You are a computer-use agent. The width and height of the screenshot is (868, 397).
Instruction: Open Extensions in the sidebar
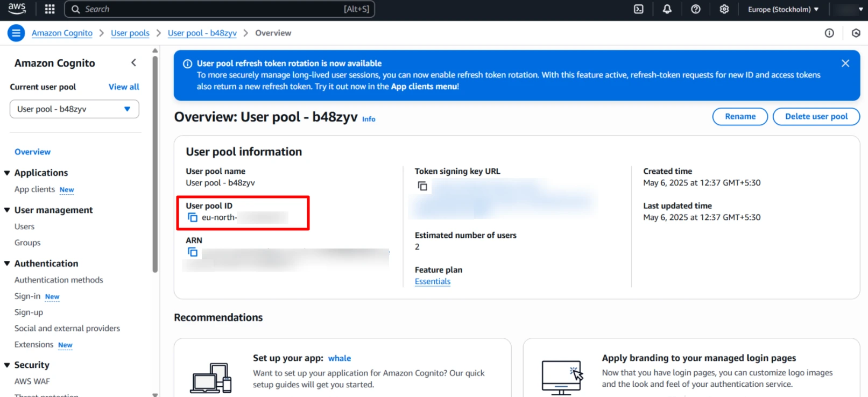click(34, 344)
